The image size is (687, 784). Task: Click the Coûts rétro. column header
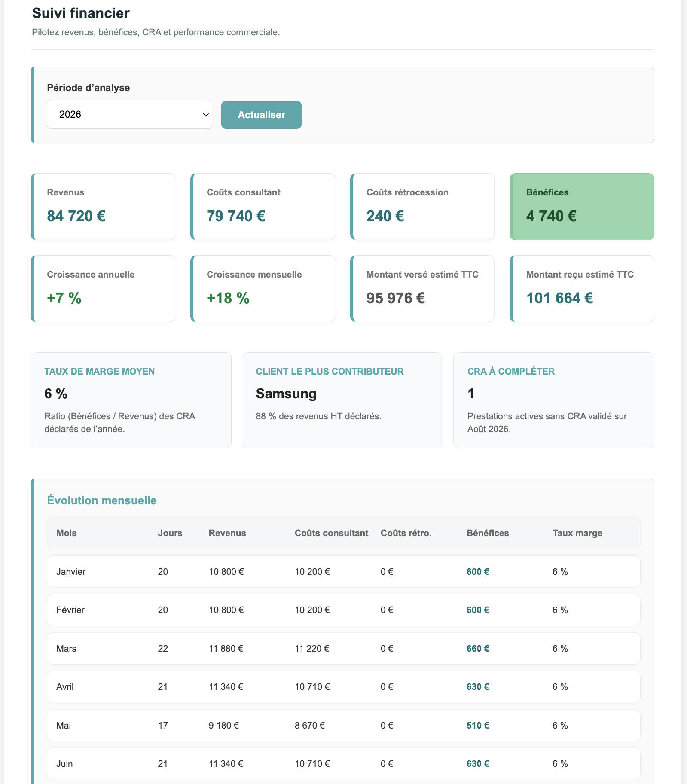pyautogui.click(x=406, y=533)
